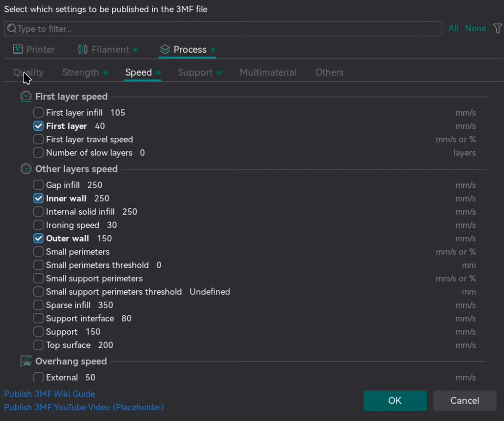Screen dimensions: 504x421
Task: Click Sparse infill value 350
Action: coord(106,305)
